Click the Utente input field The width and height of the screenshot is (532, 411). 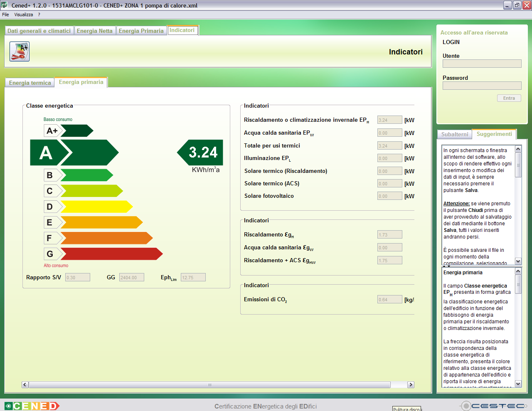(482, 64)
